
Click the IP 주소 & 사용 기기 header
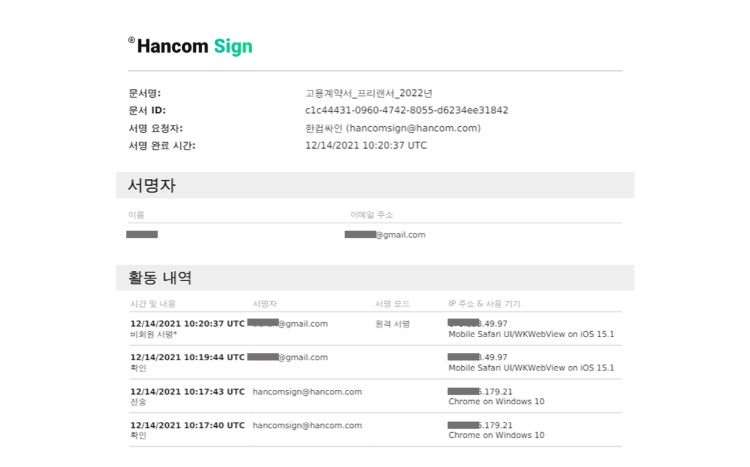coord(484,304)
